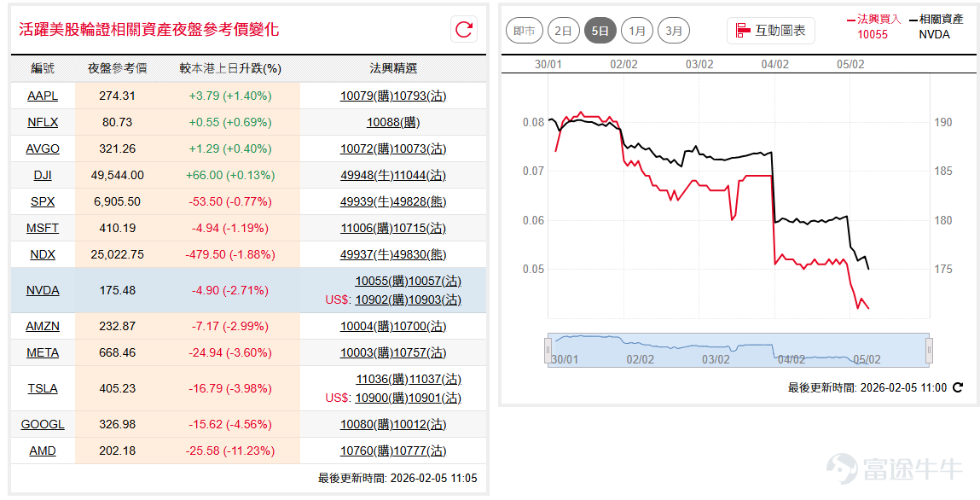Open the NDX index link
980x500 pixels.
point(43,254)
